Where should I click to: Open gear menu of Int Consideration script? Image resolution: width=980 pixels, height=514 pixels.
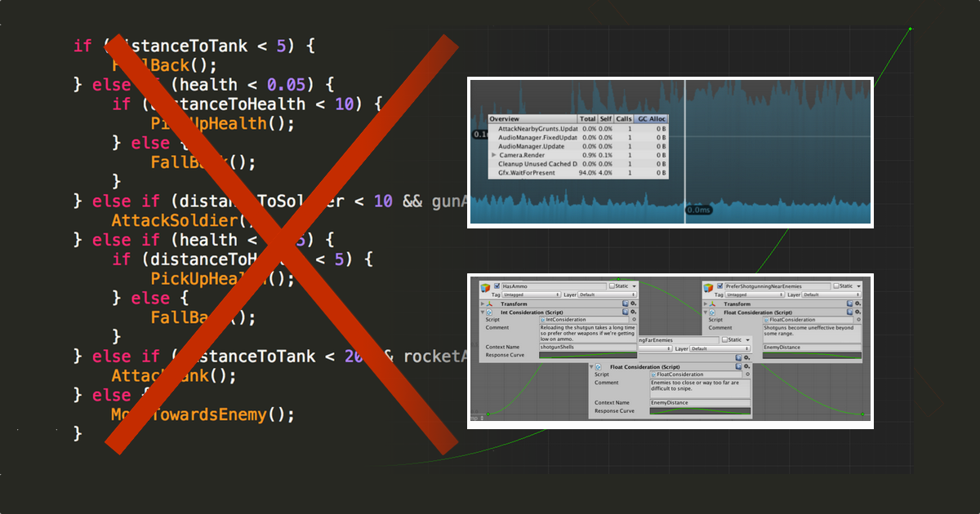click(633, 312)
